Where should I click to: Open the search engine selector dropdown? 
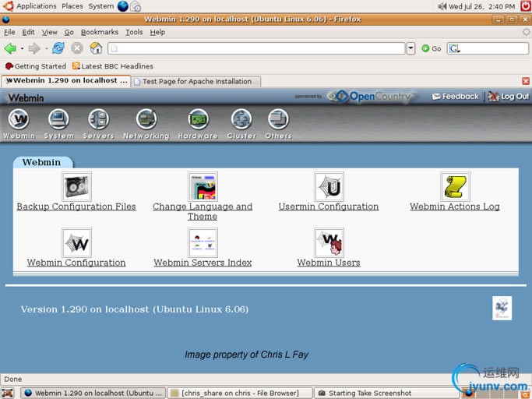pyautogui.click(x=454, y=49)
